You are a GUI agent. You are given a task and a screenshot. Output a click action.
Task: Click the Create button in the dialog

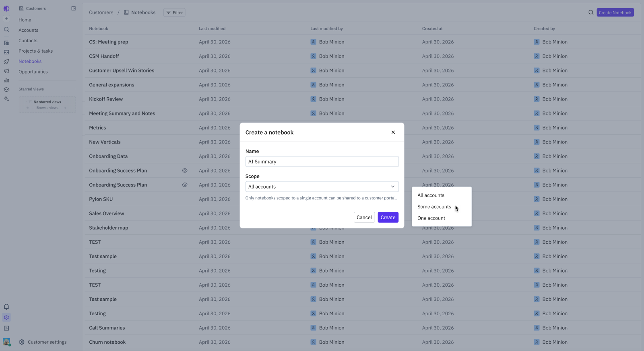[x=388, y=218]
